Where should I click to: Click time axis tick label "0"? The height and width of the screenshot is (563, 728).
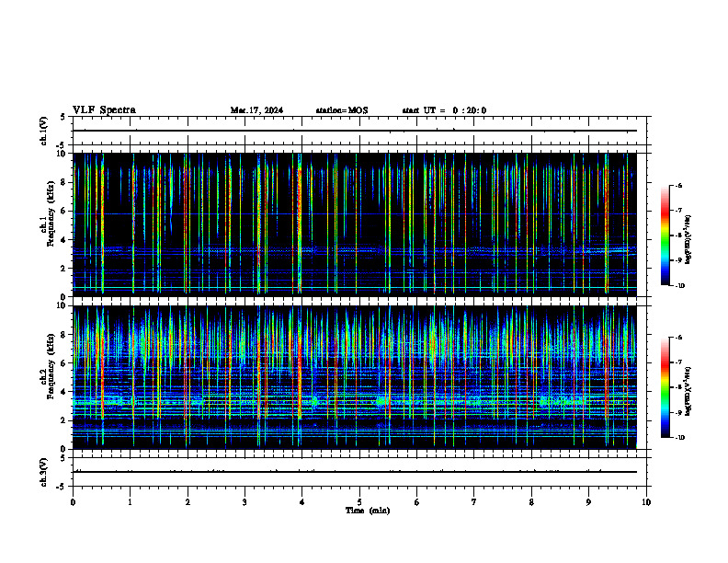coord(73,502)
